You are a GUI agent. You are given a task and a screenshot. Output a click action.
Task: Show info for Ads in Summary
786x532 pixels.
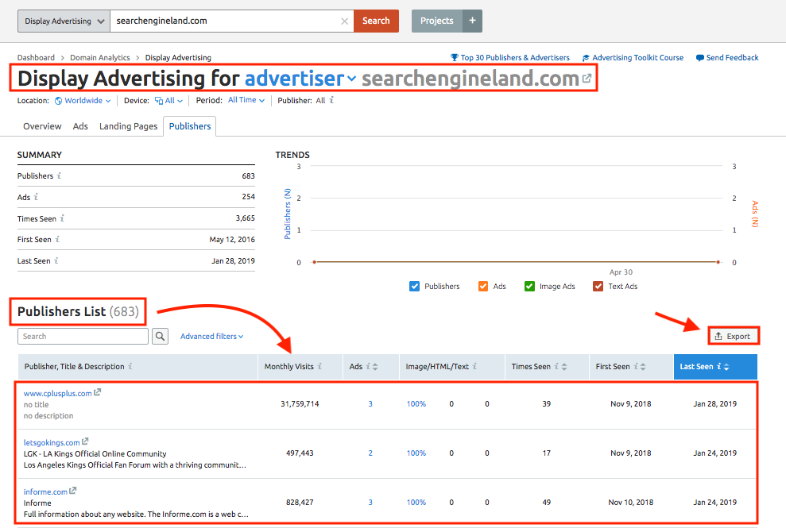point(36,197)
